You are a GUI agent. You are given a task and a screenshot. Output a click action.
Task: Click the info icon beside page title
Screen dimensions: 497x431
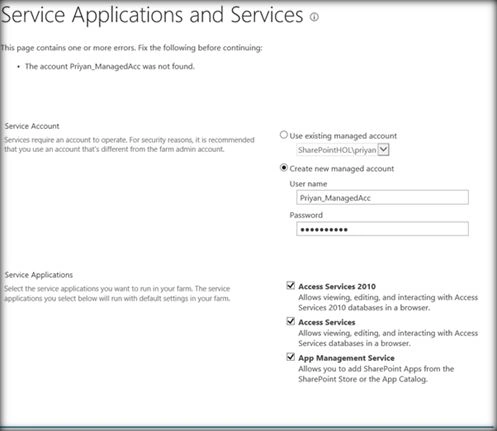click(x=314, y=17)
